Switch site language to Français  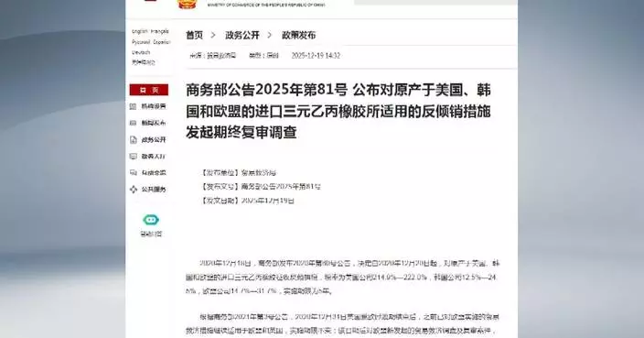(x=160, y=31)
